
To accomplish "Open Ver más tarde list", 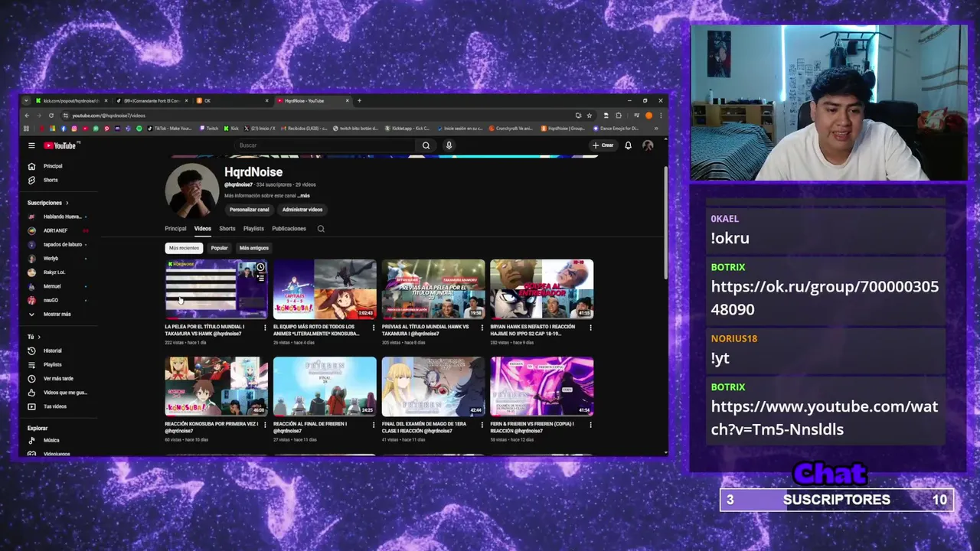I will coord(60,379).
